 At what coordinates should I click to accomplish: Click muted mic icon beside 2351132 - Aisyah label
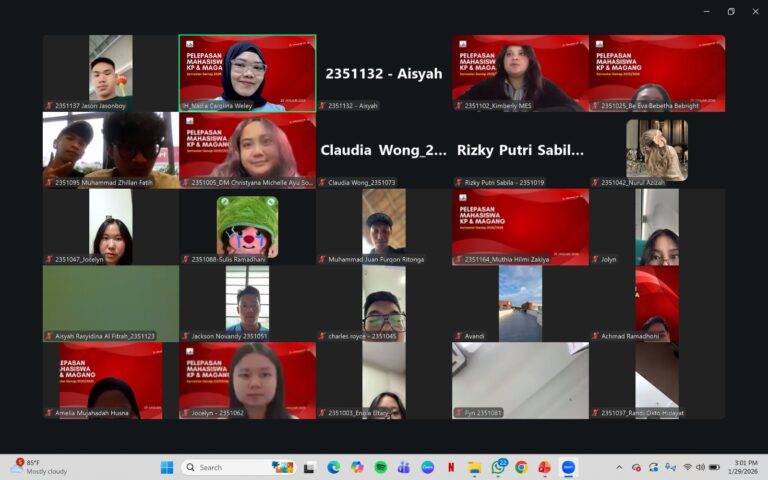coord(322,106)
